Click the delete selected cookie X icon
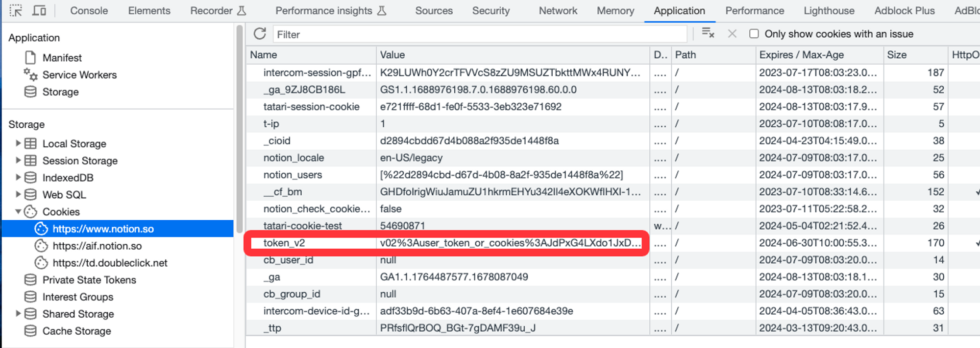Screen dimensions: 980x348 (732, 34)
